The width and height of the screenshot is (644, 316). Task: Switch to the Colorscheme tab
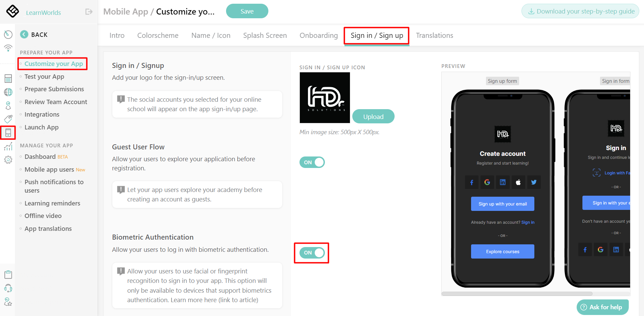[x=158, y=35]
